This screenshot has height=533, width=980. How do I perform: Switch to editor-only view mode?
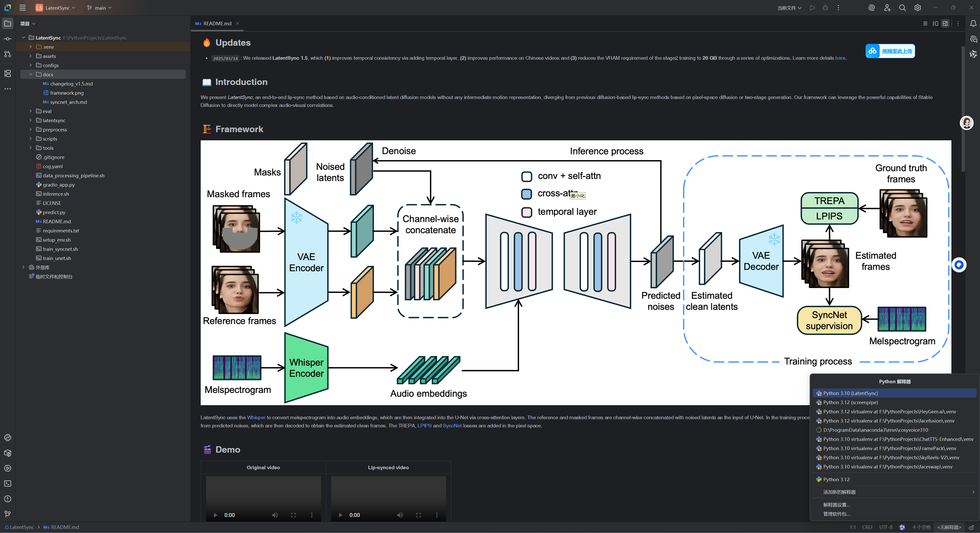(x=925, y=23)
